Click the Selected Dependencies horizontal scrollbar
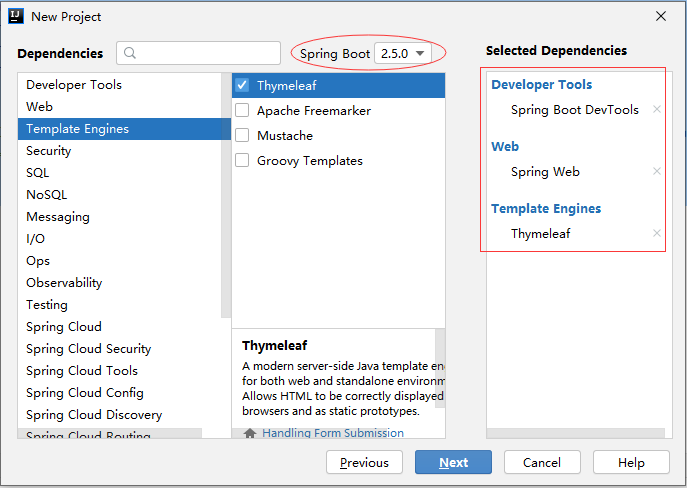687x488 pixels. coord(575,433)
